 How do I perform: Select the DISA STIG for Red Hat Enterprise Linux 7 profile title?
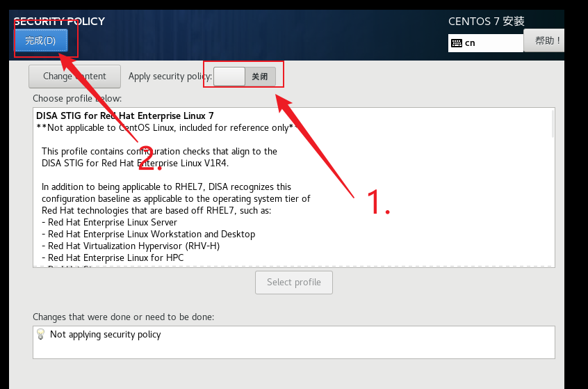[125, 116]
